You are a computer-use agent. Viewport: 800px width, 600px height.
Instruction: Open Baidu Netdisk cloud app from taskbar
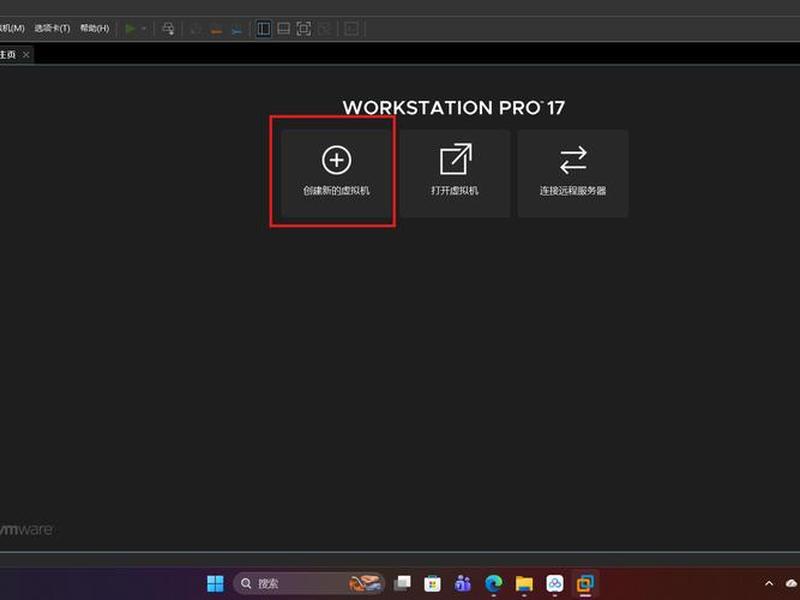(555, 583)
